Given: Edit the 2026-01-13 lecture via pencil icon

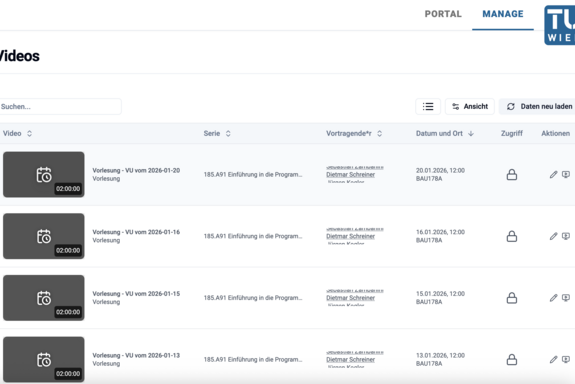Looking at the screenshot, I should pyautogui.click(x=553, y=359).
